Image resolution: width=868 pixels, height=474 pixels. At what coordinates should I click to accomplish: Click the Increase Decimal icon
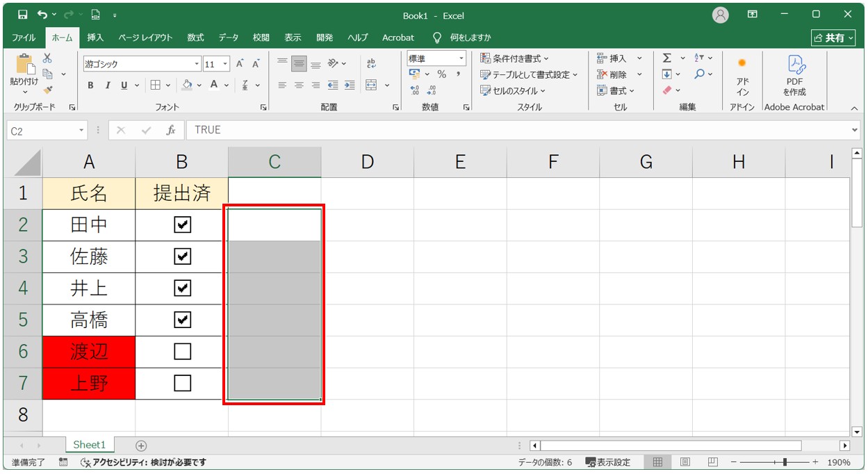(x=415, y=90)
